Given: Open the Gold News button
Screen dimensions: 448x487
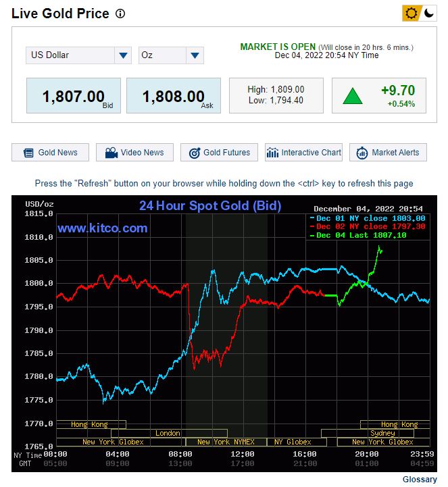Looking at the screenshot, I should tap(50, 153).
